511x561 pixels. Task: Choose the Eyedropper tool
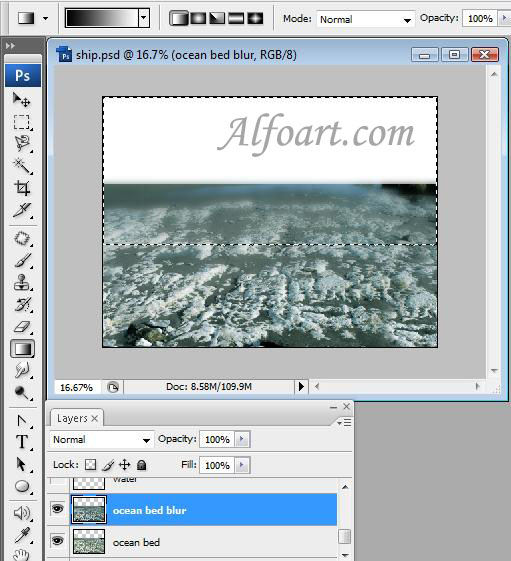coord(22,535)
